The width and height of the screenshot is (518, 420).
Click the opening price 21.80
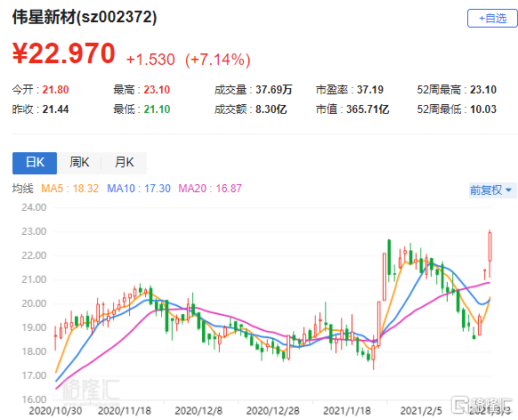(x=55, y=90)
